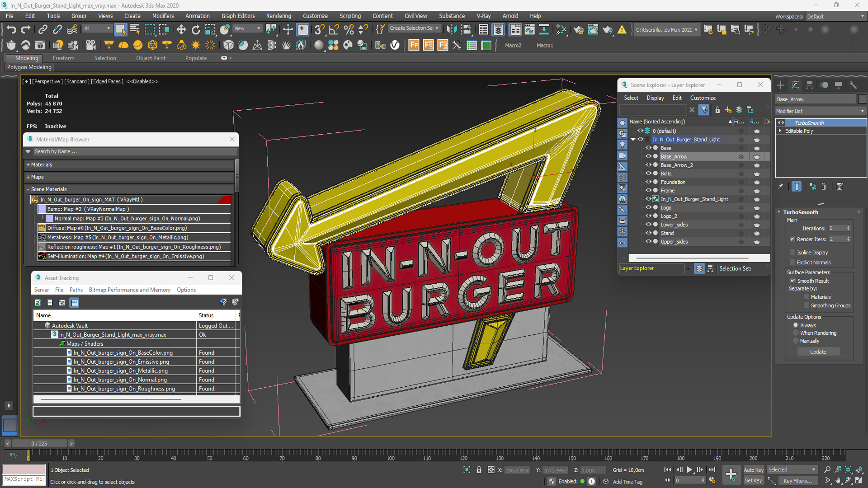Open the Utilities wrench tab

(x=853, y=85)
